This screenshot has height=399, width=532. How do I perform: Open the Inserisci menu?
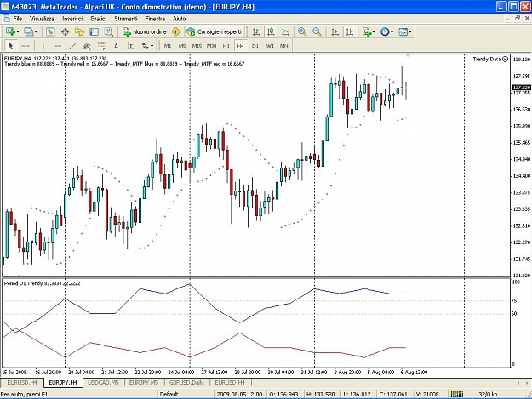(x=72, y=19)
